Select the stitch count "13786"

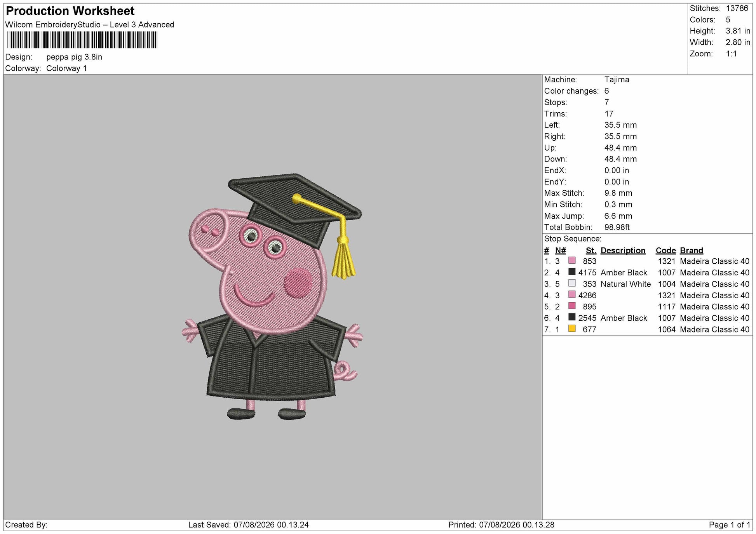pyautogui.click(x=737, y=9)
